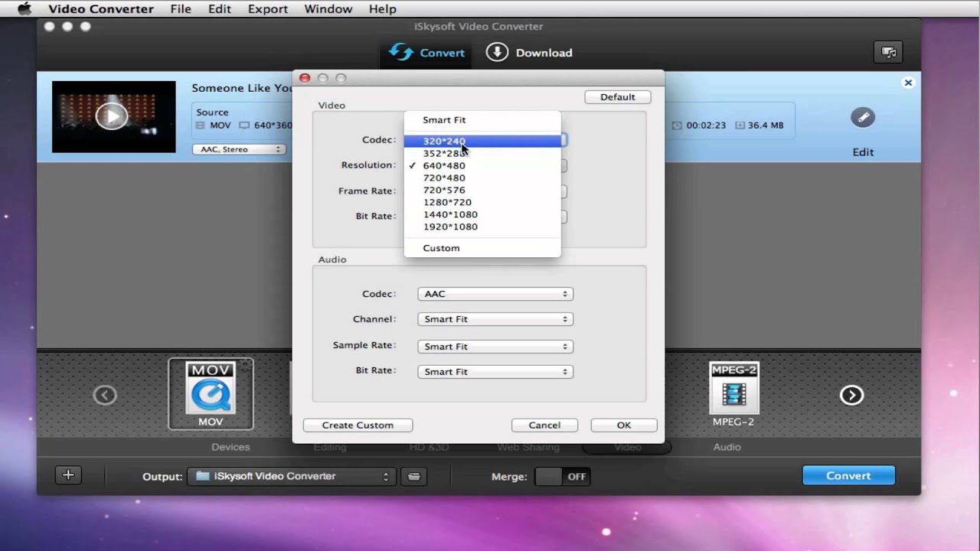Open the Edit menu in menu bar

click(219, 9)
